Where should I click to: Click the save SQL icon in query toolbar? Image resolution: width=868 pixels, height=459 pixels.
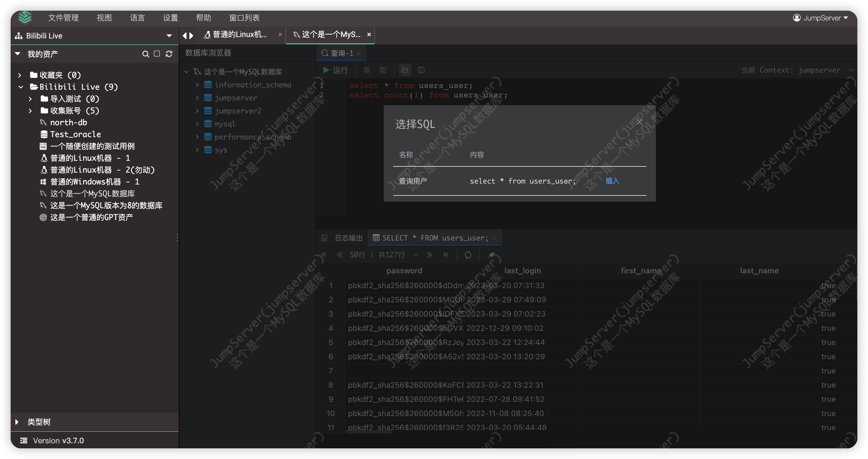pos(421,70)
